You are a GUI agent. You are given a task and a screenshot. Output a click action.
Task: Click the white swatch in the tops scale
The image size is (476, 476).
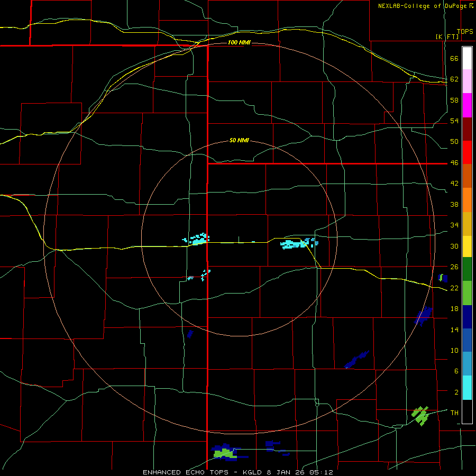pyautogui.click(x=467, y=58)
